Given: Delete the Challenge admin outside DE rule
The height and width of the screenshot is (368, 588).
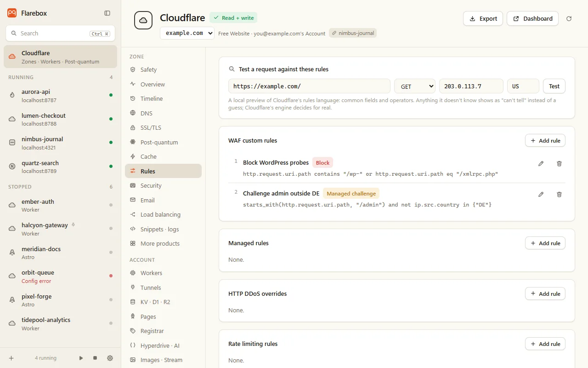Looking at the screenshot, I should tap(559, 195).
